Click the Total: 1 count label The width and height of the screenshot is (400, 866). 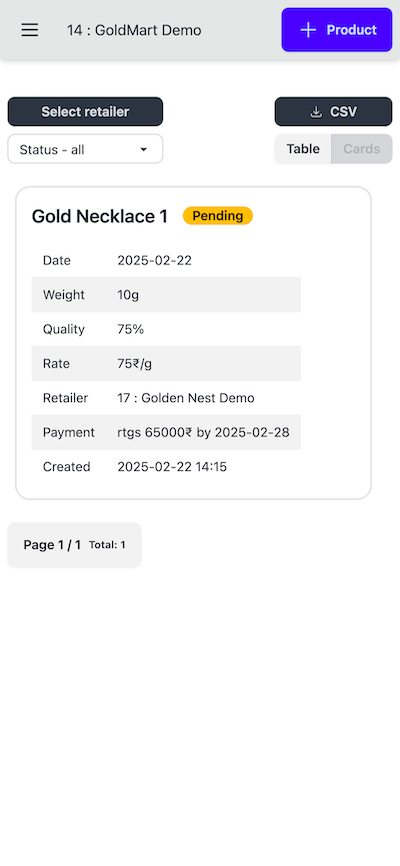pos(107,545)
